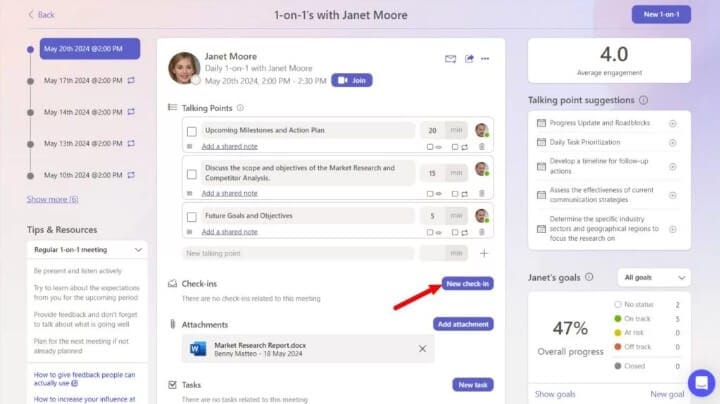The height and width of the screenshot is (404, 720).
Task: Open the May 13th 2024 meeting
Action: [x=83, y=144]
